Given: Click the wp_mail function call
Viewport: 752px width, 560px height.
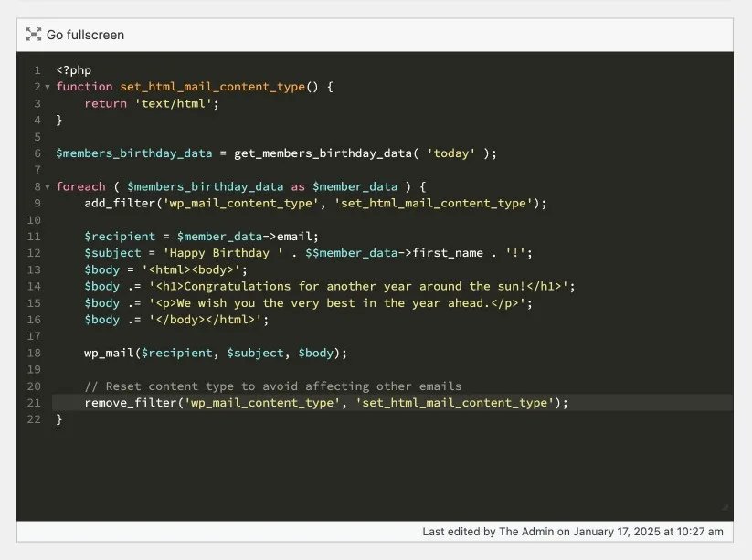Looking at the screenshot, I should pyautogui.click(x=216, y=354).
